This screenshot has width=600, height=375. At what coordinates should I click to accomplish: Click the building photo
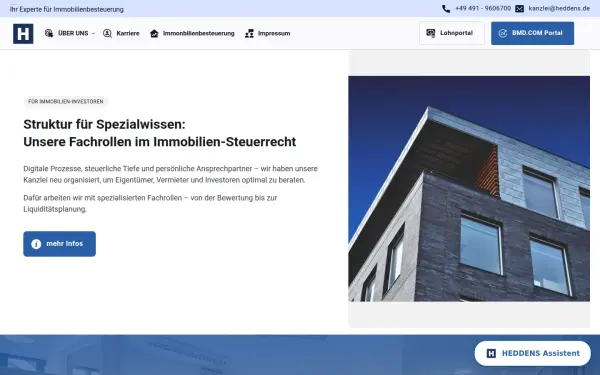pyautogui.click(x=469, y=189)
